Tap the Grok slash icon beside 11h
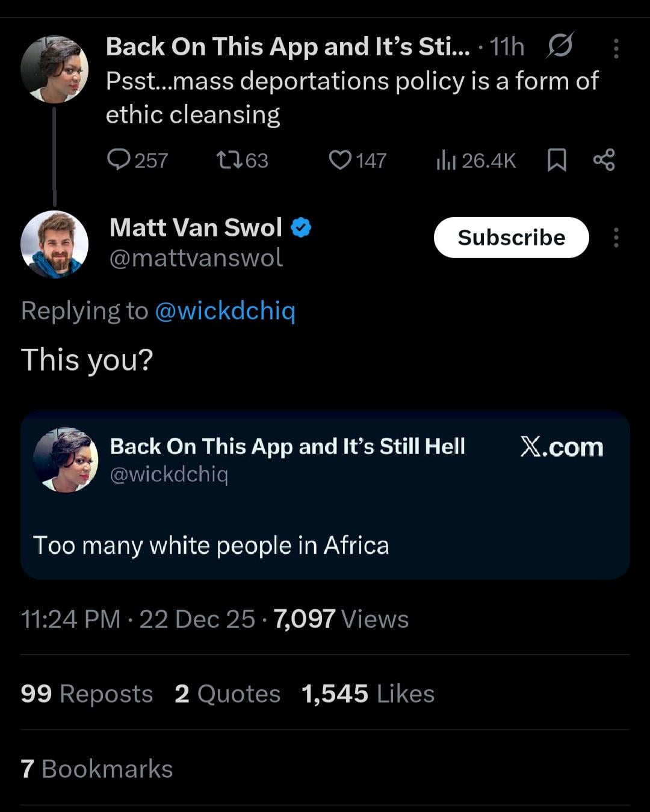The width and height of the screenshot is (650, 812). [x=560, y=46]
